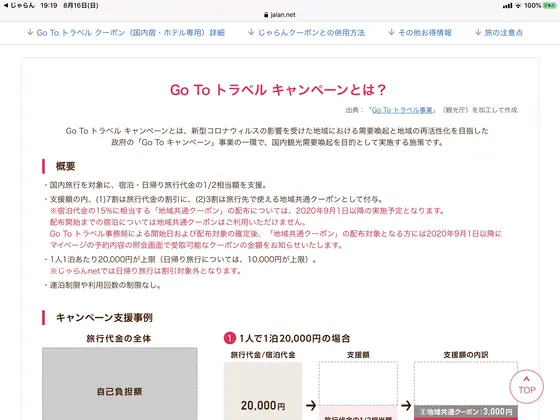Image resolution: width=560 pixels, height=420 pixels.
Task: Click the 自己負担額 gray box
Action: click(x=120, y=384)
